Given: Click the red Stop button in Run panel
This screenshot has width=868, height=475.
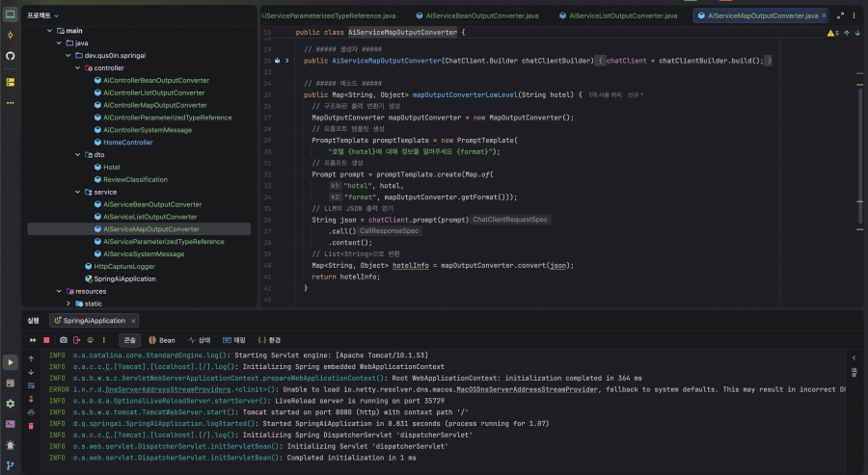Looking at the screenshot, I should coord(46,340).
